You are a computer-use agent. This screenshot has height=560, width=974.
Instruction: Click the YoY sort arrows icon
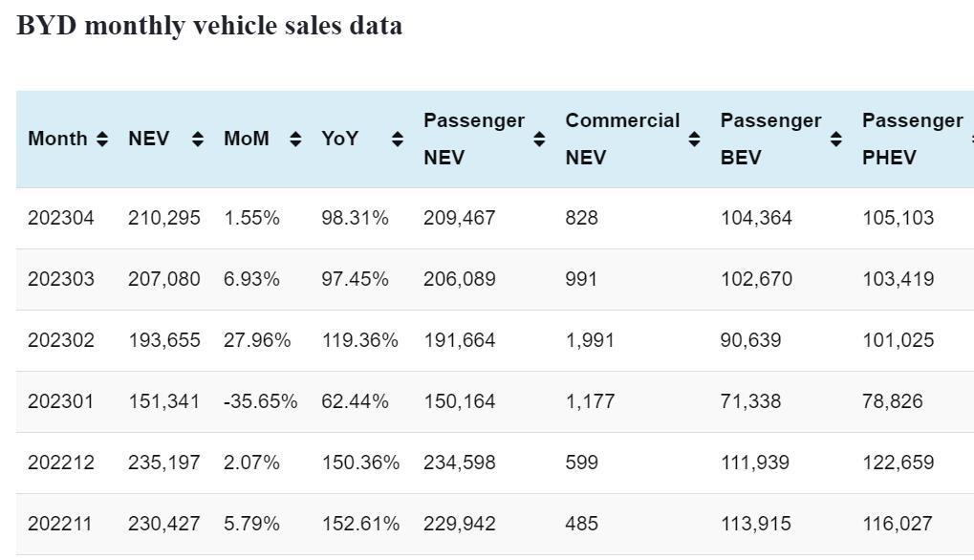point(398,140)
